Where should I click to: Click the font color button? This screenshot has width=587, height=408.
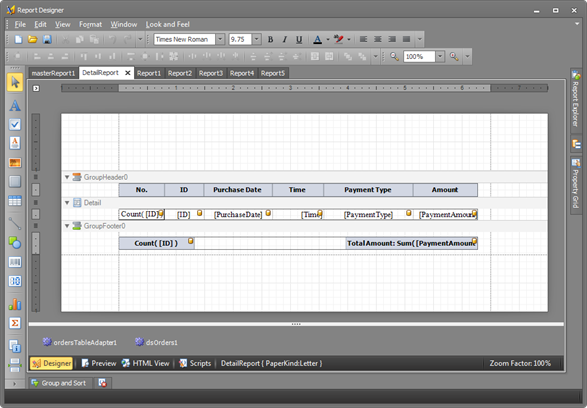[317, 39]
